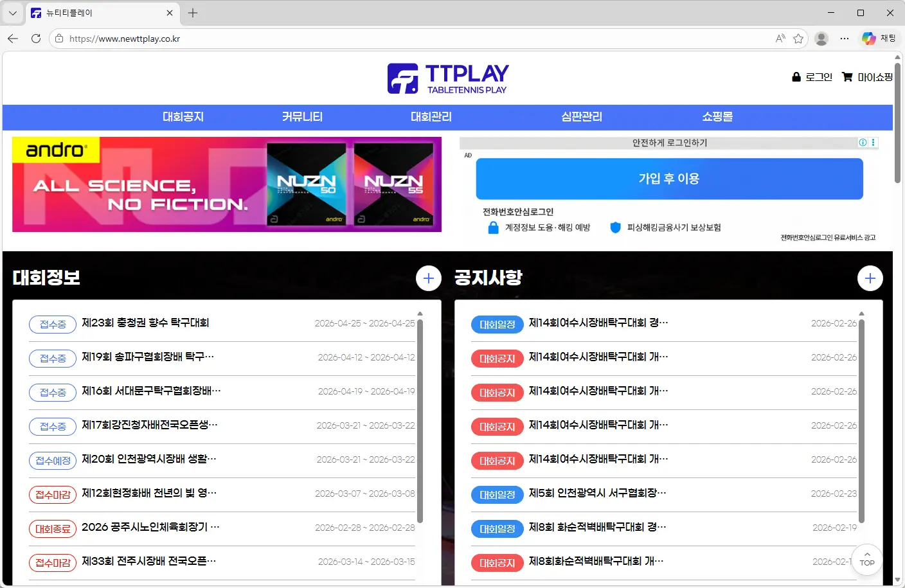
Task: Bookmark this page with the star icon
Action: (798, 38)
